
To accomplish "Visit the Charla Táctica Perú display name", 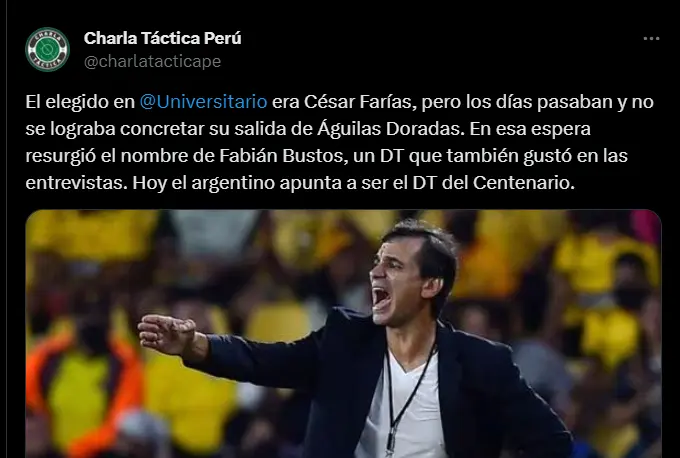I will [x=162, y=38].
